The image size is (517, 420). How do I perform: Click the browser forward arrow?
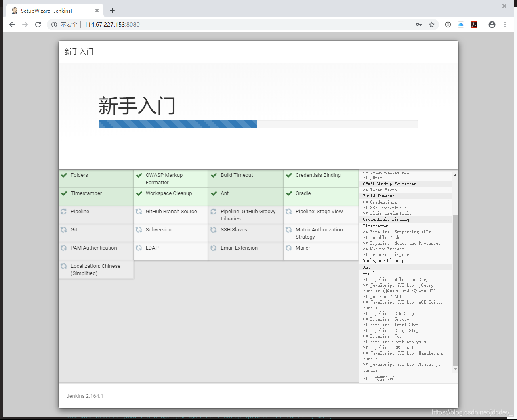click(25, 25)
